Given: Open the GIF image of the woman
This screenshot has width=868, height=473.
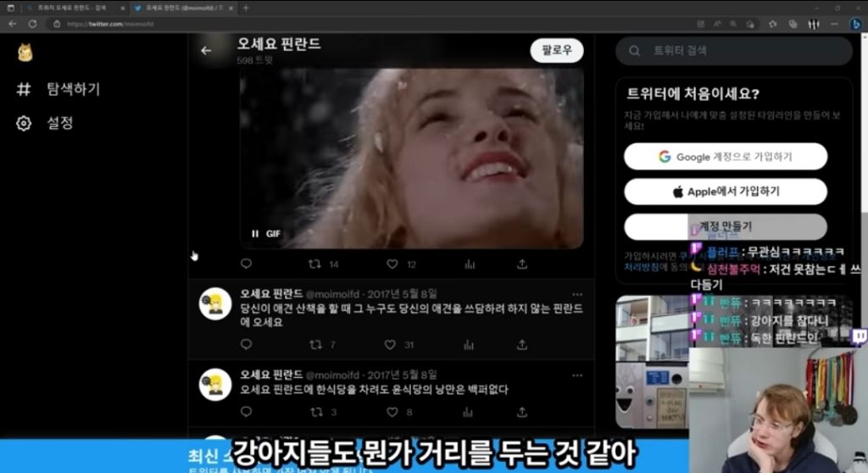Looking at the screenshot, I should (x=411, y=158).
